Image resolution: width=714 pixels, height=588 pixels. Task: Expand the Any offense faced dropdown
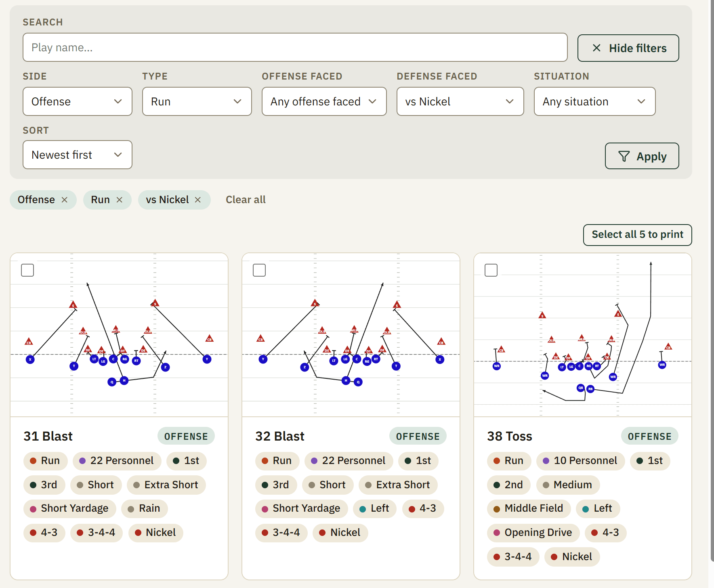[324, 101]
